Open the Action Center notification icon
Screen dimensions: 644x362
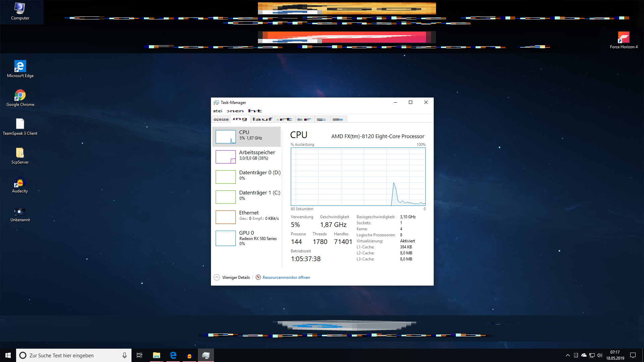[633, 355]
